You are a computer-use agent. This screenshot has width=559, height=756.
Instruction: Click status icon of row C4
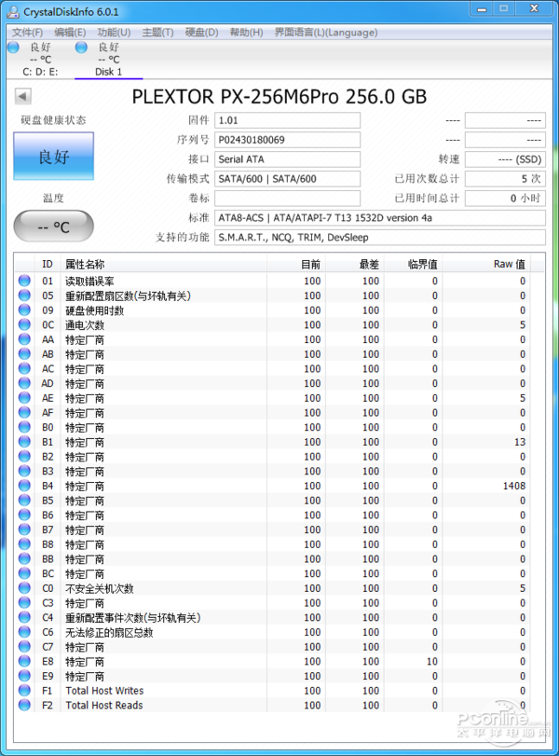tap(24, 617)
